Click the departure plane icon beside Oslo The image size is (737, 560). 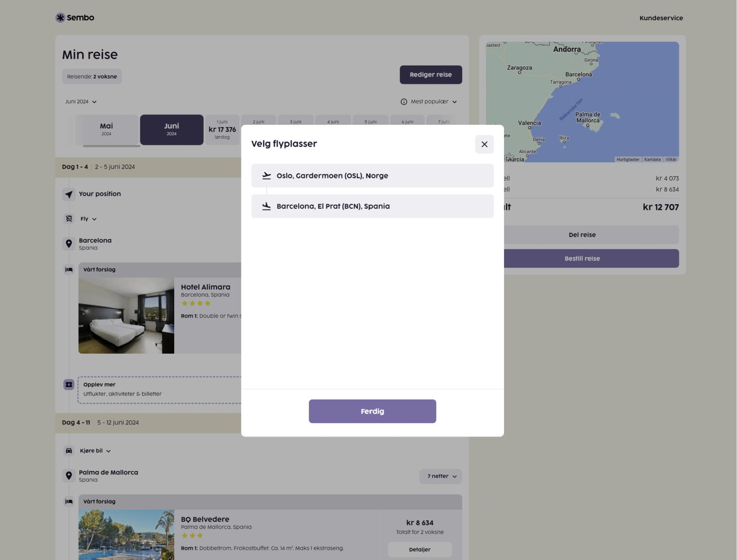click(x=266, y=176)
